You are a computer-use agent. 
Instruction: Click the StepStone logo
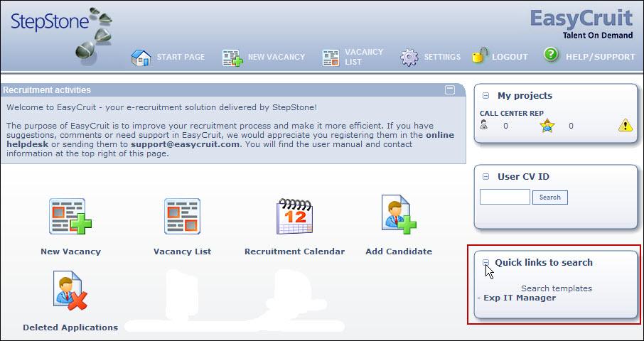(x=62, y=36)
